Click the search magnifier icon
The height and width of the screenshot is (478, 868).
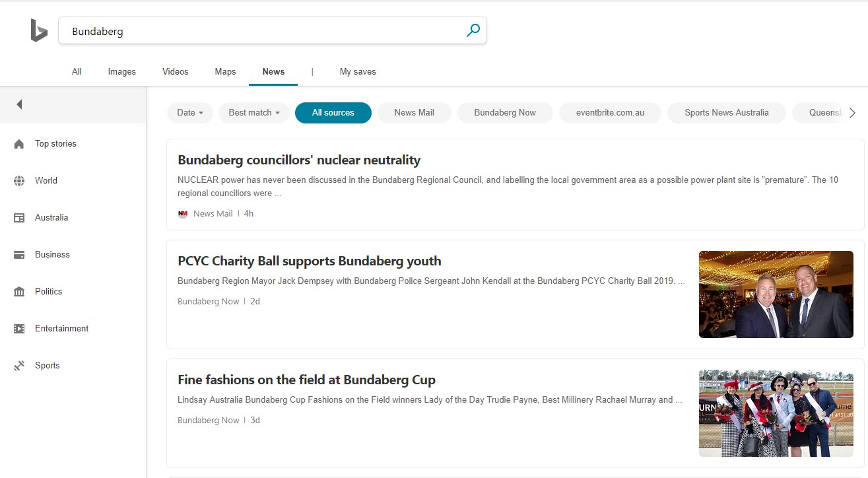472,30
